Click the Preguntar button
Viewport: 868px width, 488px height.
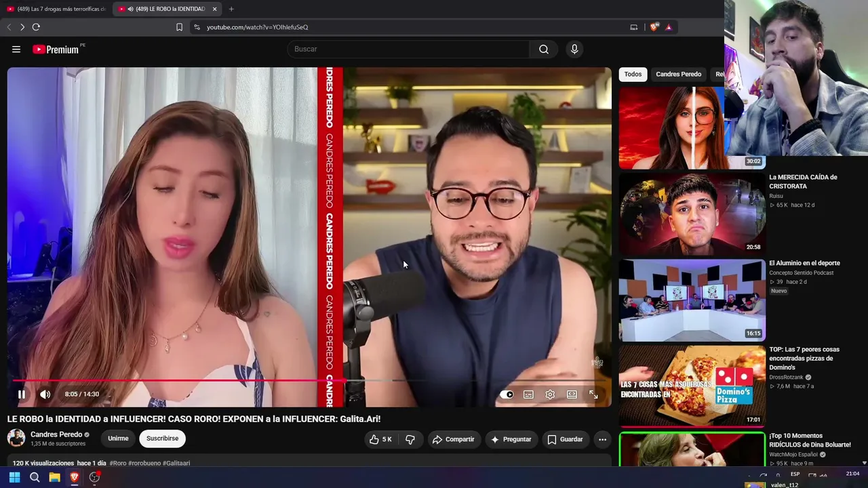click(511, 439)
